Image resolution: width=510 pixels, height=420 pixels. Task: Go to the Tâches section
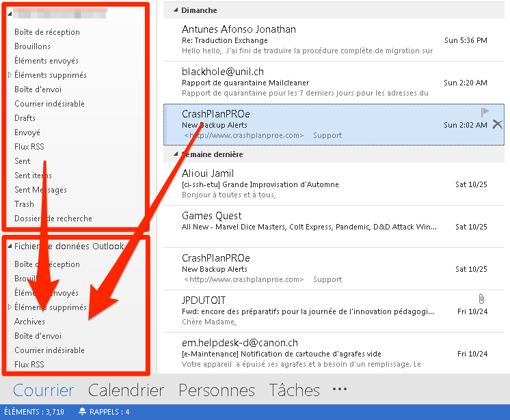[294, 390]
